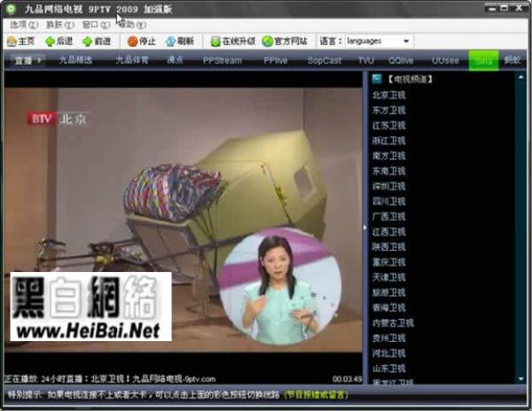Switch to the SopCast tab
The height and width of the screenshot is (411, 532).
pos(324,60)
